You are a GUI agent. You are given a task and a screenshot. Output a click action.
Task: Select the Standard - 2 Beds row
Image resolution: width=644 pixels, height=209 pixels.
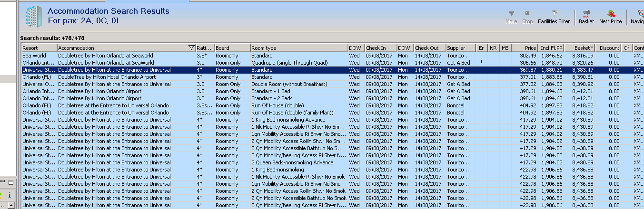click(x=333, y=98)
